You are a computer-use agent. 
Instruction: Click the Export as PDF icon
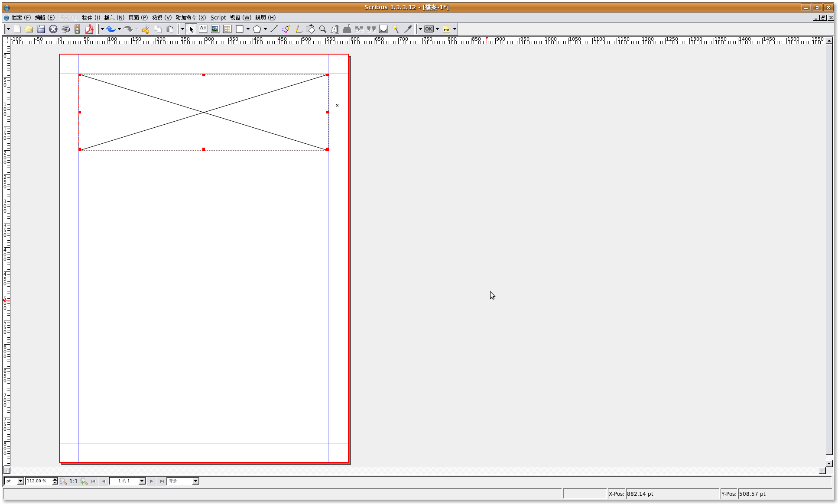pyautogui.click(x=90, y=29)
